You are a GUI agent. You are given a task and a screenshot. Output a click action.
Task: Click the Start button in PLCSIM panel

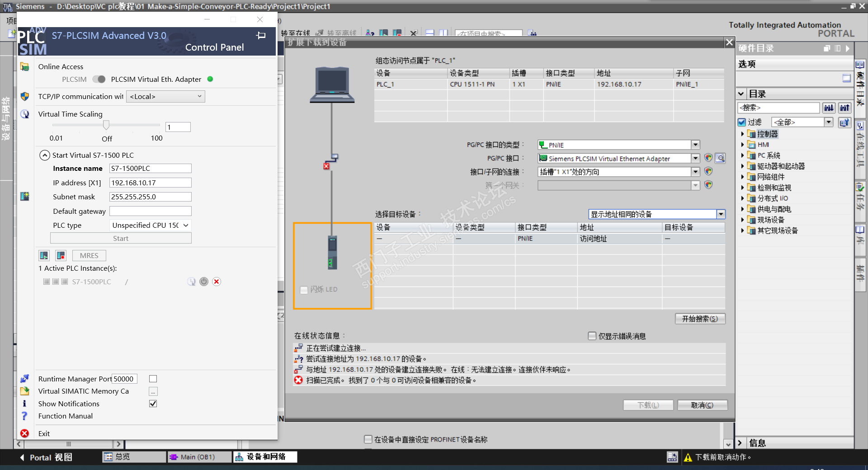coord(121,238)
